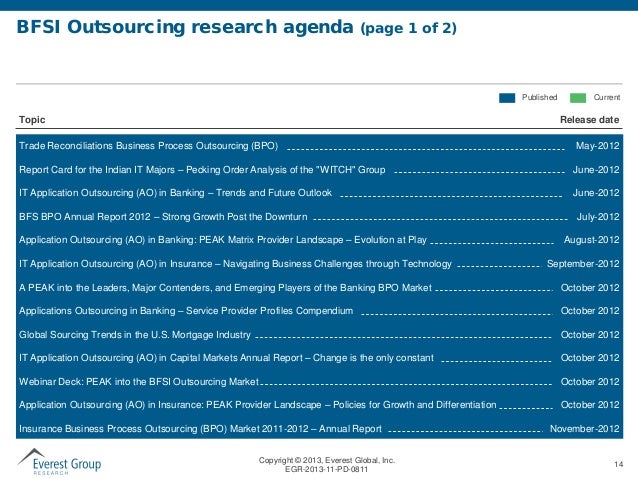Select 'A PEAK into the Leaders, Major Contenders' row
This screenshot has width=638, height=479.
[319, 287]
